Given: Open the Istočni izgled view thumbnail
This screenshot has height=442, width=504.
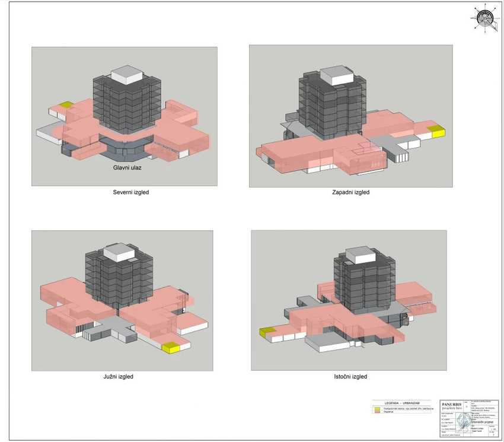Looking at the screenshot, I should point(349,300).
